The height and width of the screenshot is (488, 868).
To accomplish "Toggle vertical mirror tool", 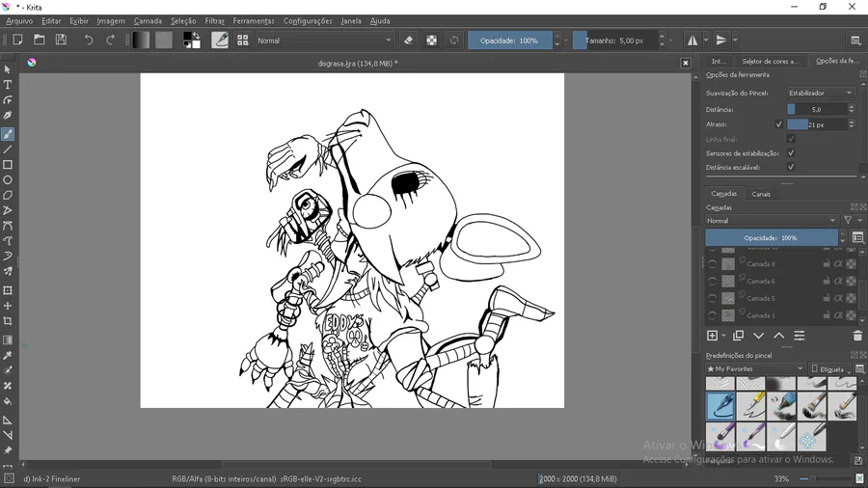I will [720, 40].
